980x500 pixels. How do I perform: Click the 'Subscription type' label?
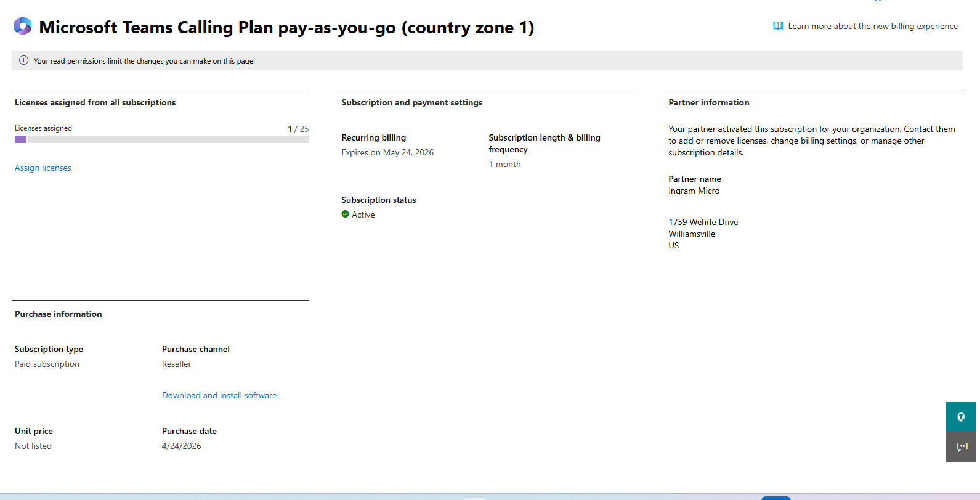point(49,349)
